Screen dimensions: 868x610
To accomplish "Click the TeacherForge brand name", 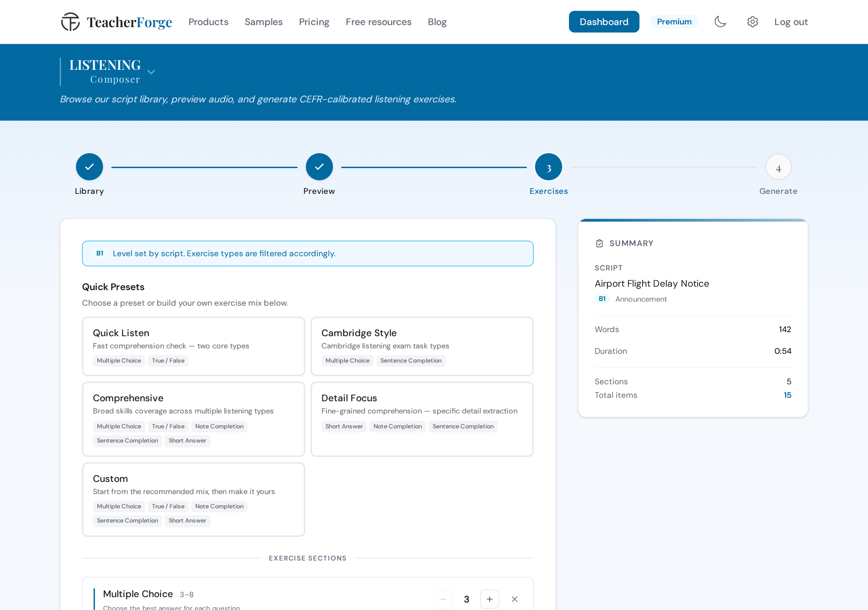I will pyautogui.click(x=129, y=22).
